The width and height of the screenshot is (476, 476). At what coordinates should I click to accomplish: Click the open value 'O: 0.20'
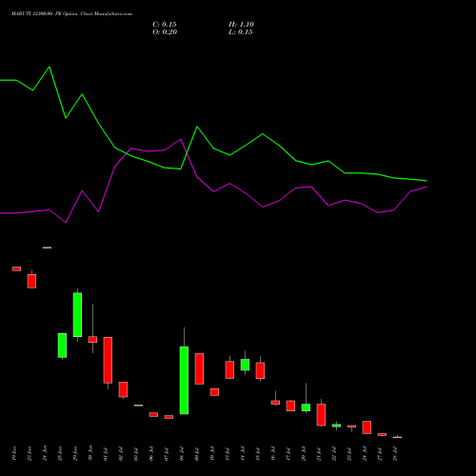165,32
